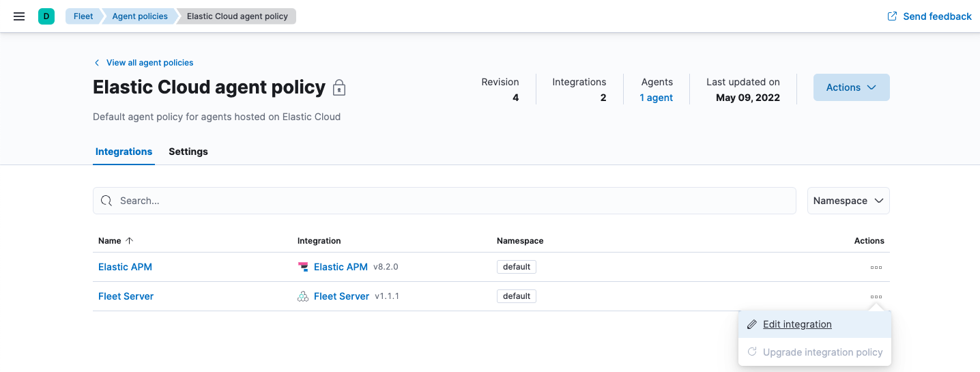Toggle actions ellipsis for Fleet Server row
The image size is (980, 372).
point(876,297)
